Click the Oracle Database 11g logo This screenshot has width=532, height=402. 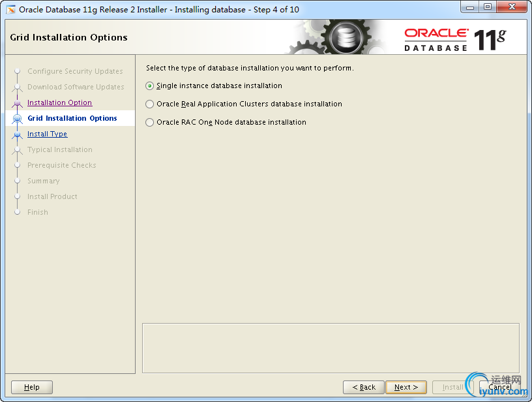[454, 40]
